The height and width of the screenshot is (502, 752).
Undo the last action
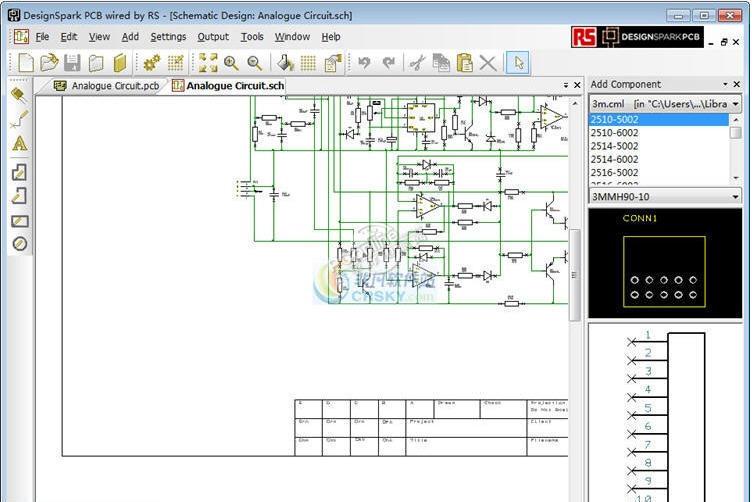click(x=364, y=63)
